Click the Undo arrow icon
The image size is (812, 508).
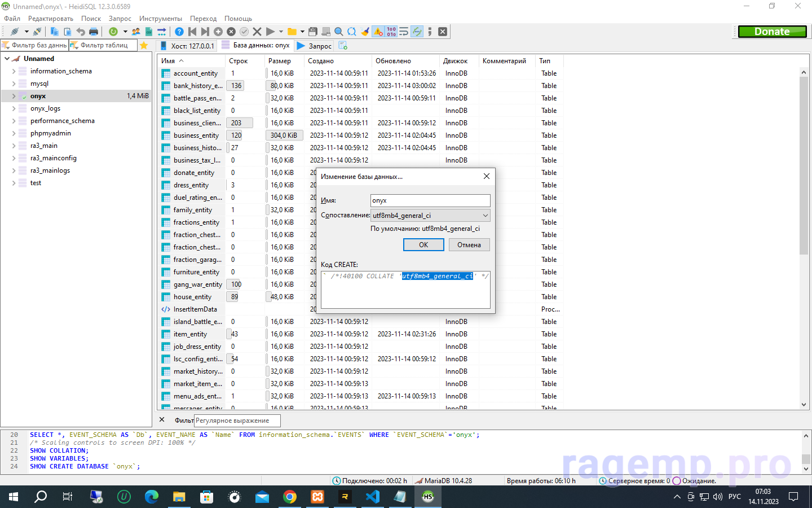coord(81,32)
